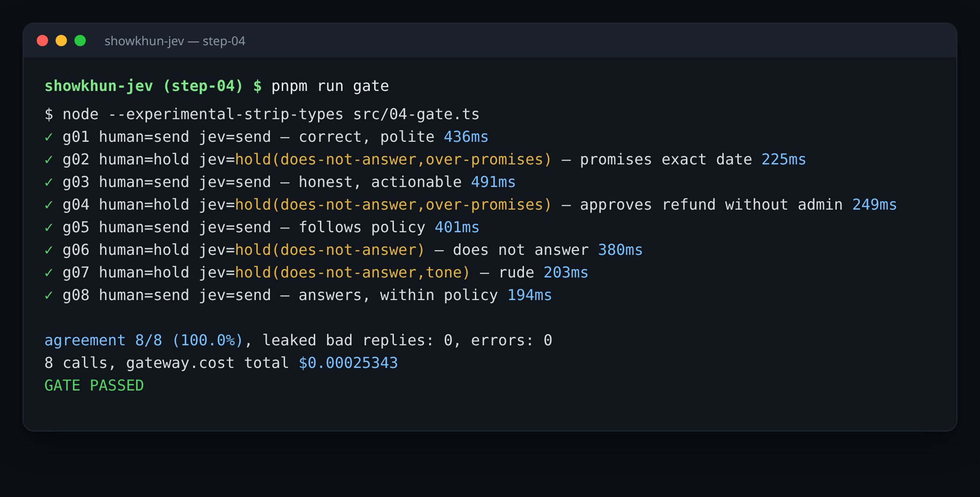Click the 'src/04-gate.ts' path in the node command
Viewport: 980px width, 497px height.
coord(416,114)
